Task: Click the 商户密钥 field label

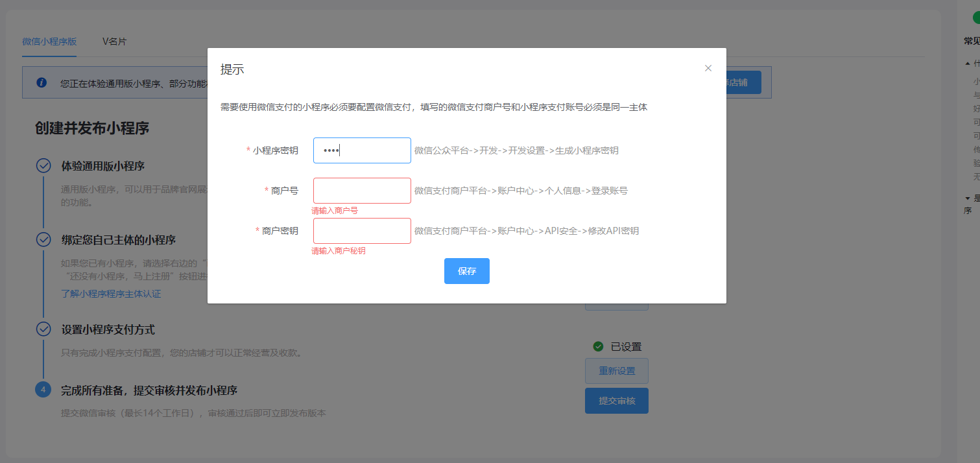Action: [280, 231]
